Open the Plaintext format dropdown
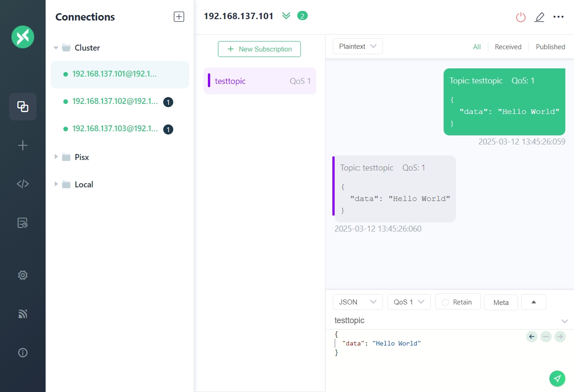Screen dimensions: 574x392 (x=357, y=46)
